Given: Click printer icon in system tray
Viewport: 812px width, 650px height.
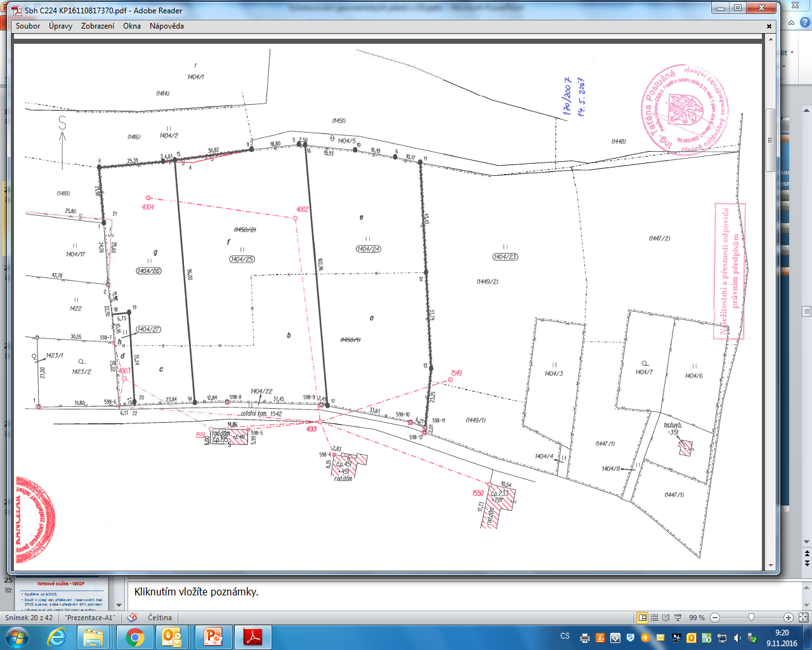Looking at the screenshot, I should (585, 638).
